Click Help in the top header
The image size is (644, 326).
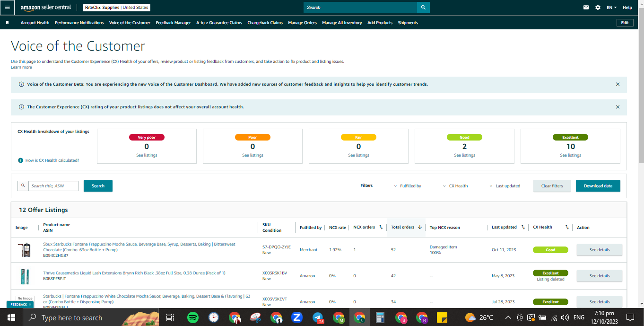pyautogui.click(x=627, y=8)
